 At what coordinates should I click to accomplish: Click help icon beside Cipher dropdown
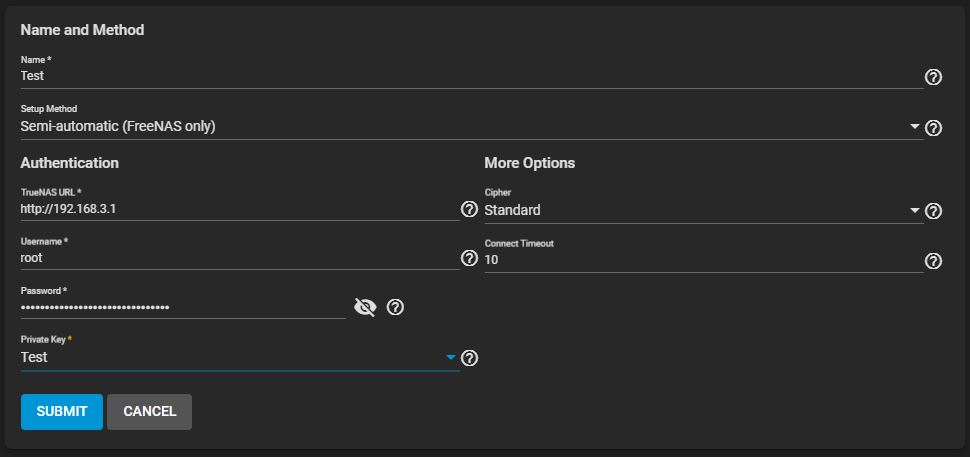coord(933,211)
